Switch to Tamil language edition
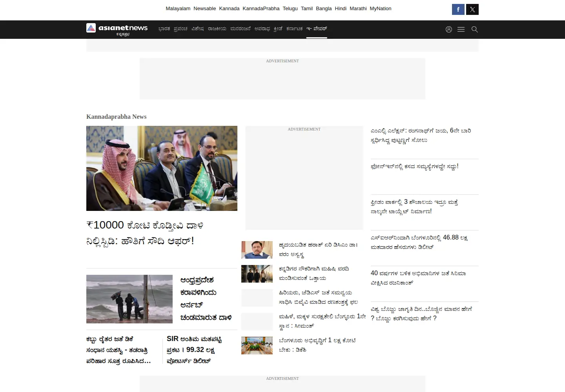The width and height of the screenshot is (565, 392). click(307, 9)
